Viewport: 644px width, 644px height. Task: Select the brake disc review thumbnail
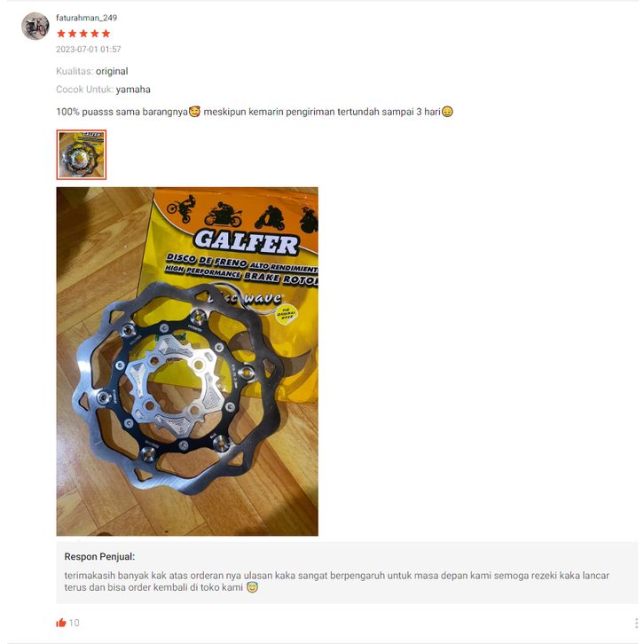click(x=82, y=155)
